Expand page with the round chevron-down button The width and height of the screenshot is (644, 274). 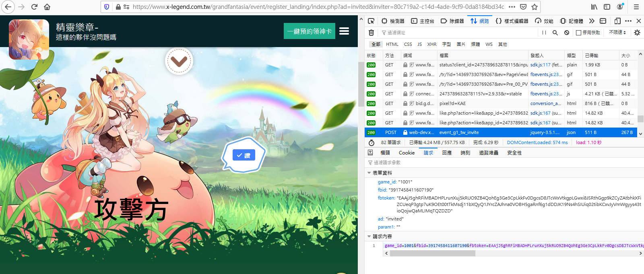pos(179,61)
